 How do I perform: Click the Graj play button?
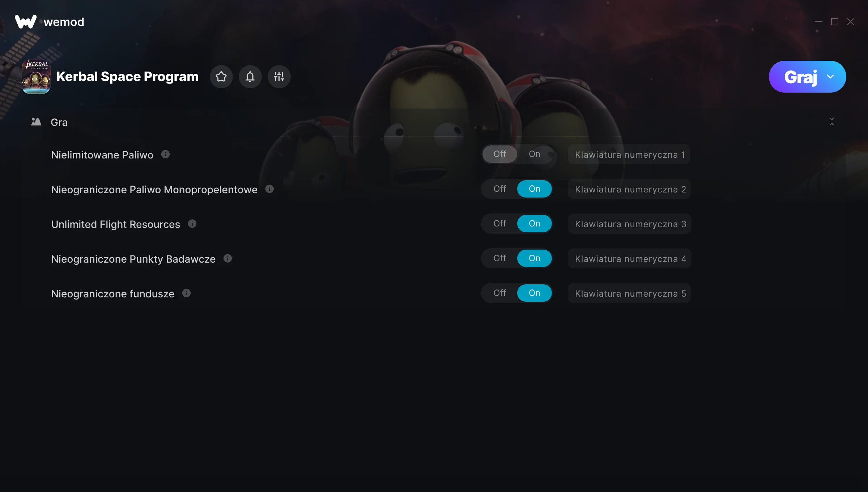click(x=800, y=77)
